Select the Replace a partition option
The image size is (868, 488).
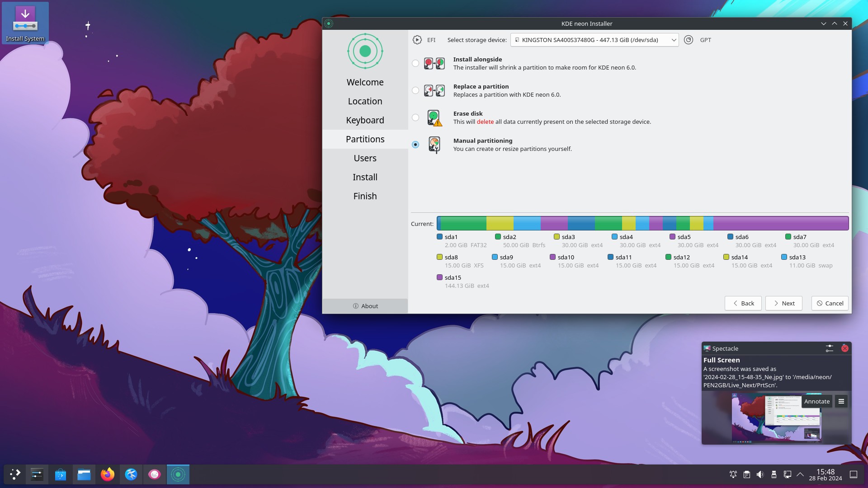[x=415, y=91]
